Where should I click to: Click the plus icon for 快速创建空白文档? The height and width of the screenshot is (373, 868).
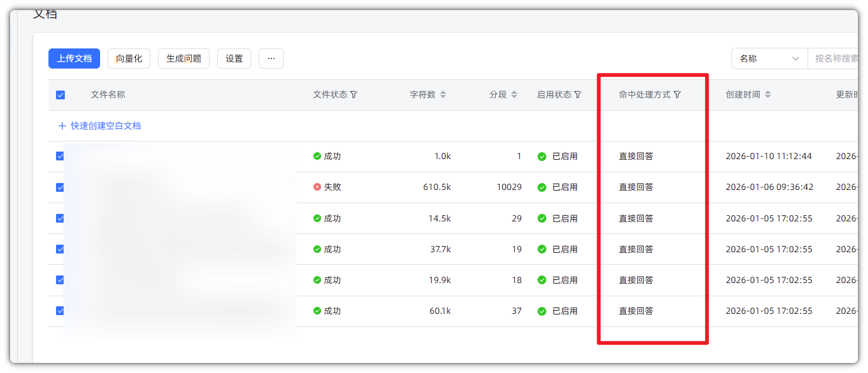62,126
